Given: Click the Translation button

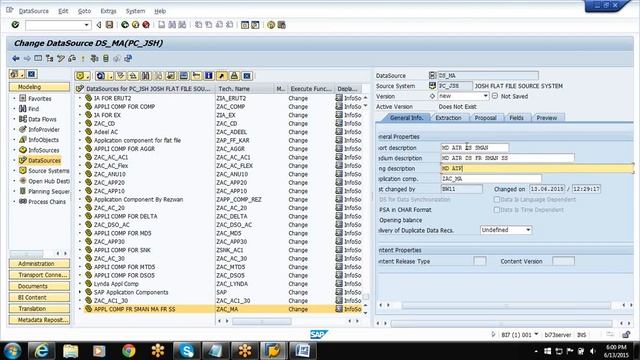Looking at the screenshot, I should click(39, 309).
